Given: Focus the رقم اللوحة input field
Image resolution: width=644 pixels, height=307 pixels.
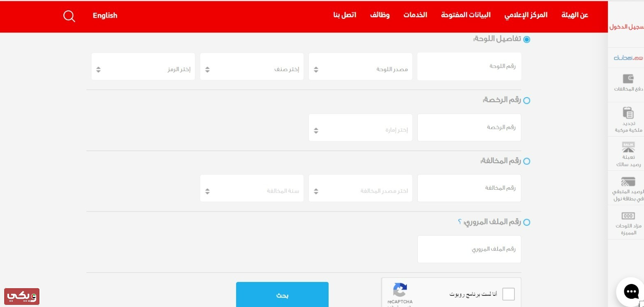Looking at the screenshot, I should (469, 66).
